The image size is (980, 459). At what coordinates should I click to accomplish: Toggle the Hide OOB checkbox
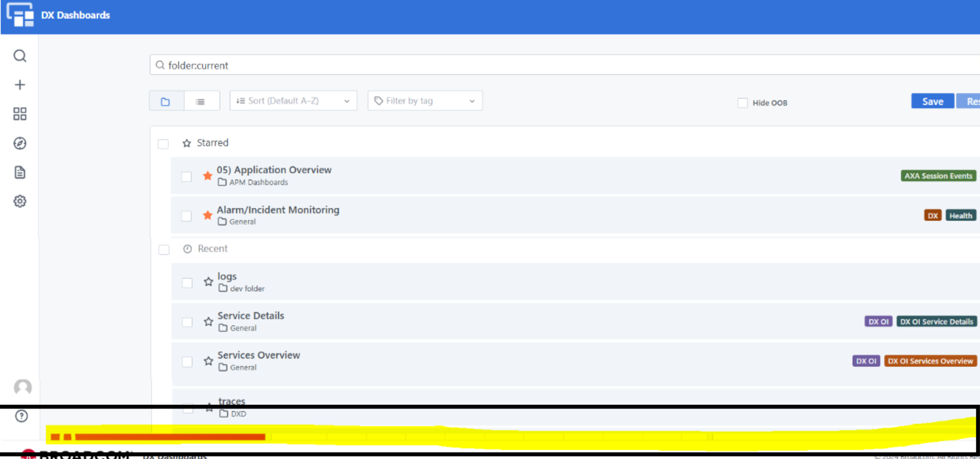742,103
